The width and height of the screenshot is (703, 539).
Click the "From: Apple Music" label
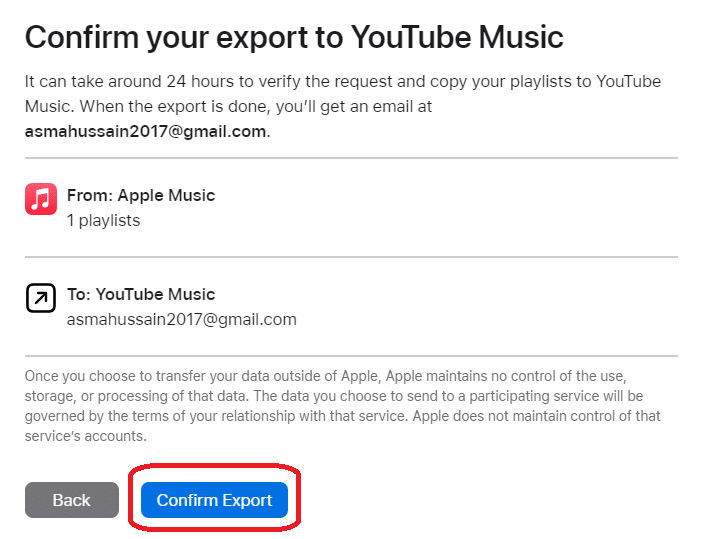(141, 195)
